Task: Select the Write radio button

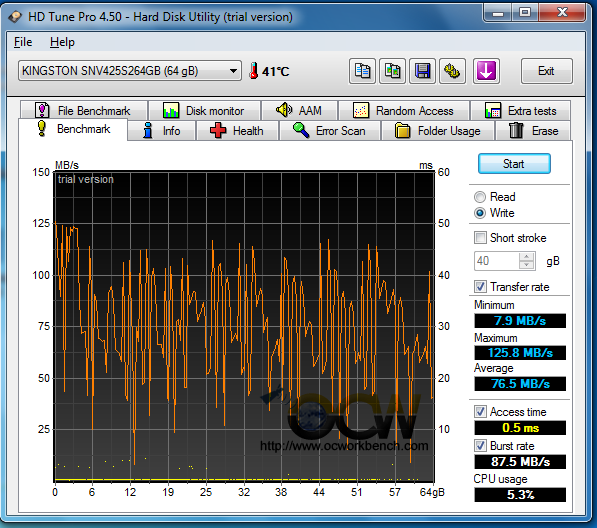Action: 480,213
